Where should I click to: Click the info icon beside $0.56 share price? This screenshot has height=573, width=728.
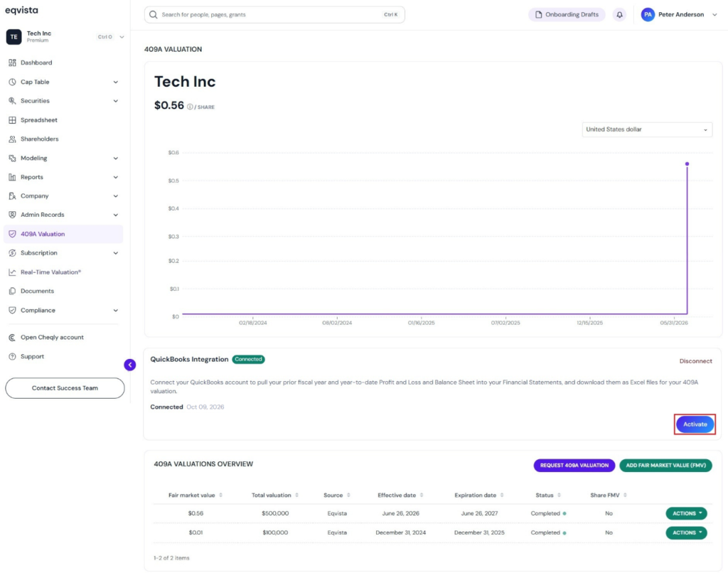click(190, 107)
